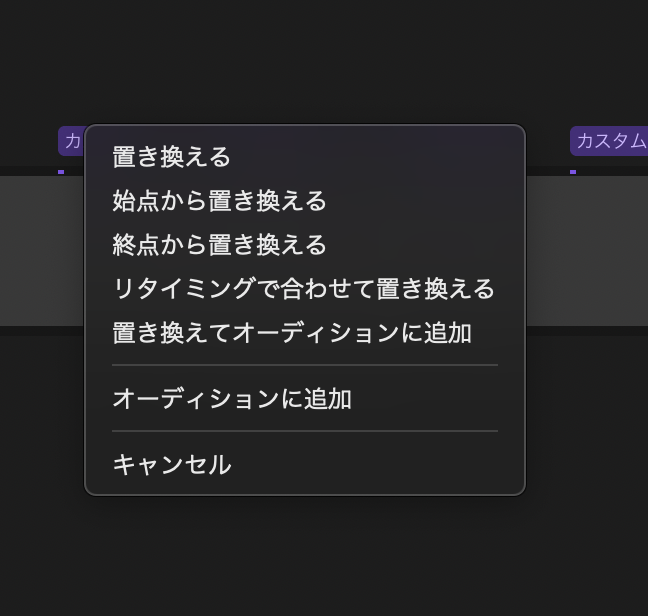Screen dimensions: 648x616
Task: Select 始点から置き換える menu item
Action: click(x=220, y=201)
